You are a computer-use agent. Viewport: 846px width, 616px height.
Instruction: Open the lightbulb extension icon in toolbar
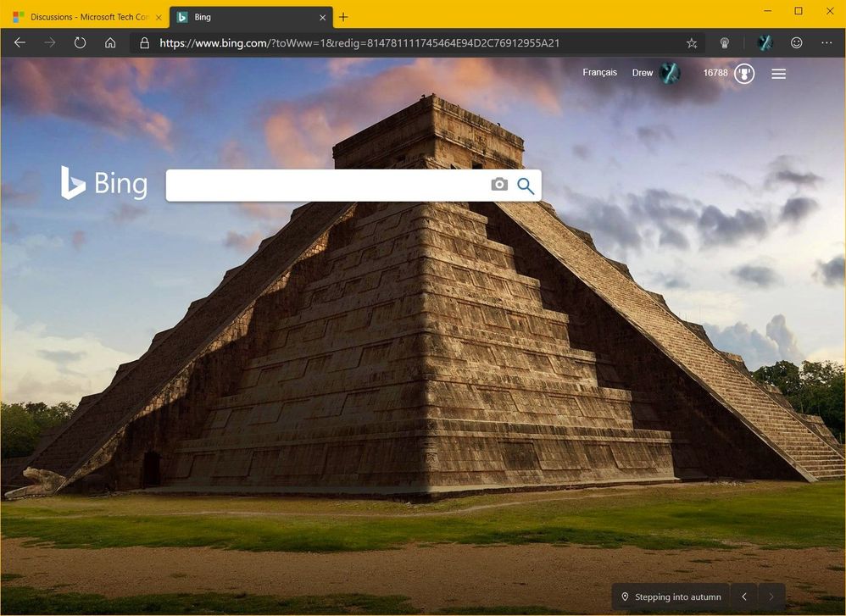pyautogui.click(x=725, y=43)
